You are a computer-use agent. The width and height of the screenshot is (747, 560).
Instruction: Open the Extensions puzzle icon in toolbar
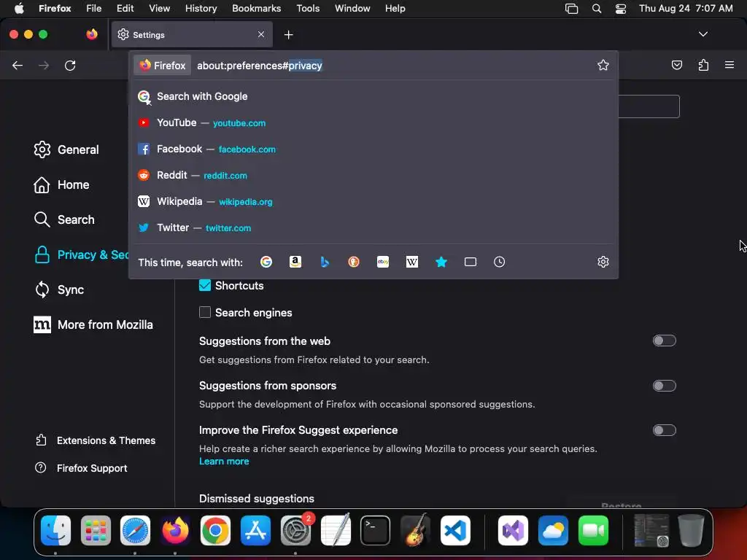(703, 65)
